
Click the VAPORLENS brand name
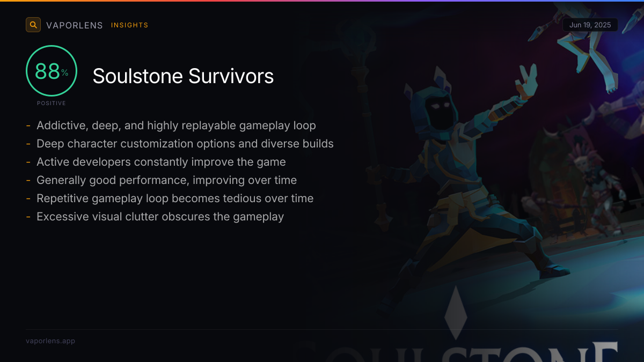click(x=75, y=25)
